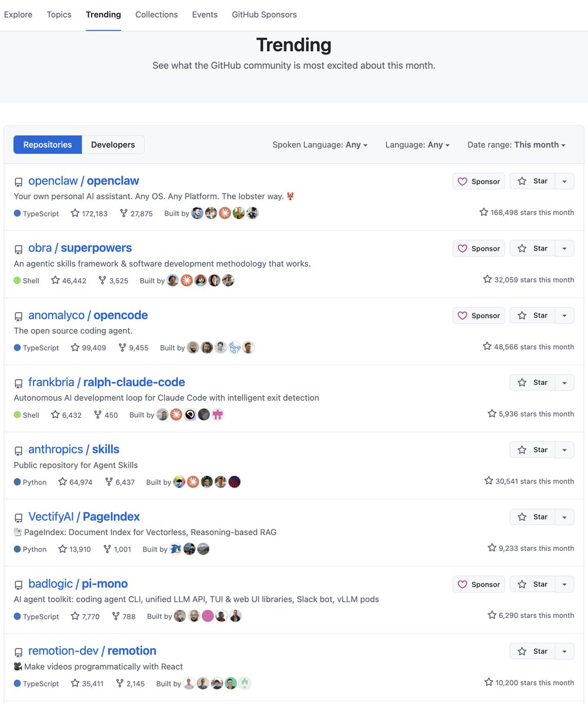The image size is (588, 704).
Task: Star the ralph-claude-code repository
Action: (532, 383)
